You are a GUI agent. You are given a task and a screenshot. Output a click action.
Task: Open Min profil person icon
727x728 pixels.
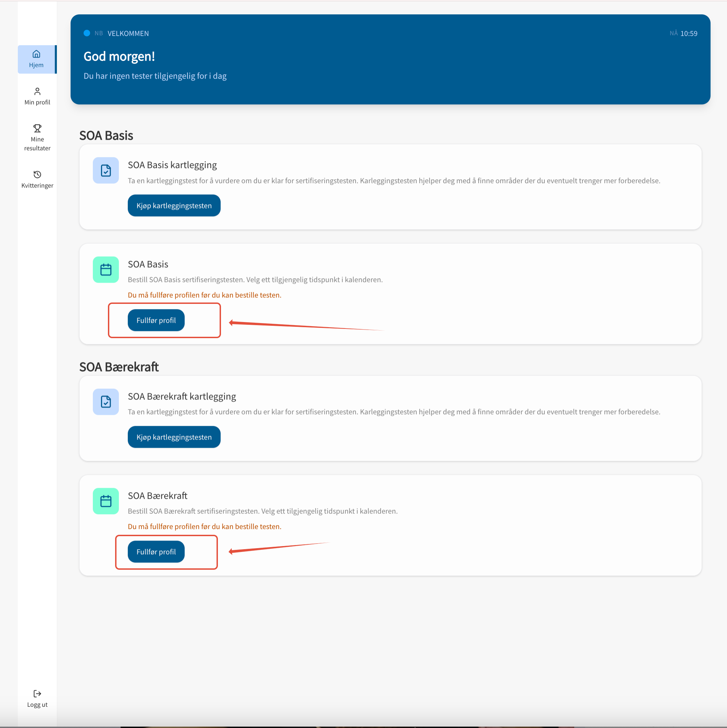37,91
